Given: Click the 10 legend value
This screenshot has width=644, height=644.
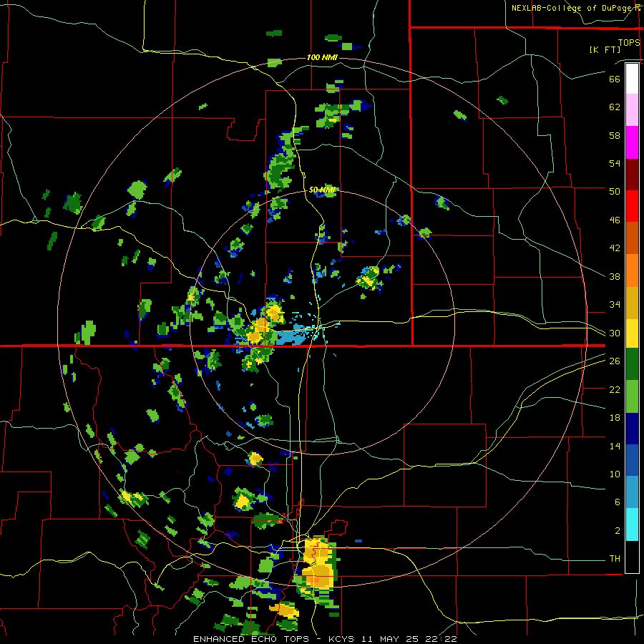Looking at the screenshot, I should [615, 474].
